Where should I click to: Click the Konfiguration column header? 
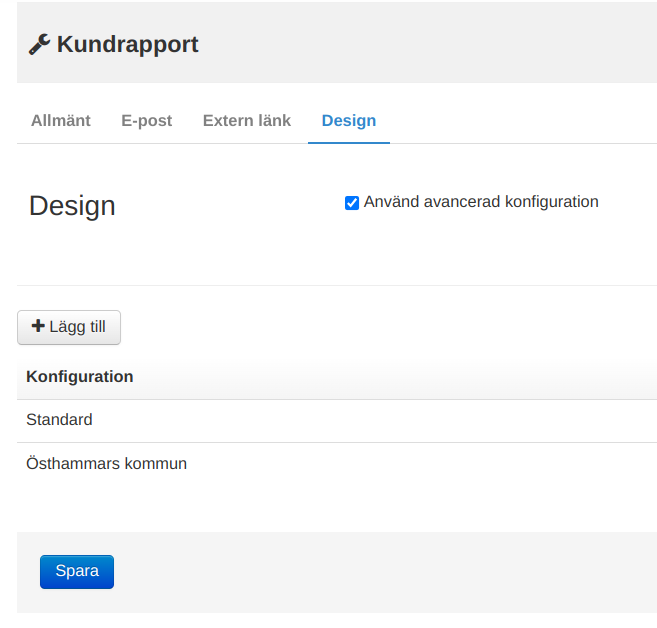coord(80,377)
